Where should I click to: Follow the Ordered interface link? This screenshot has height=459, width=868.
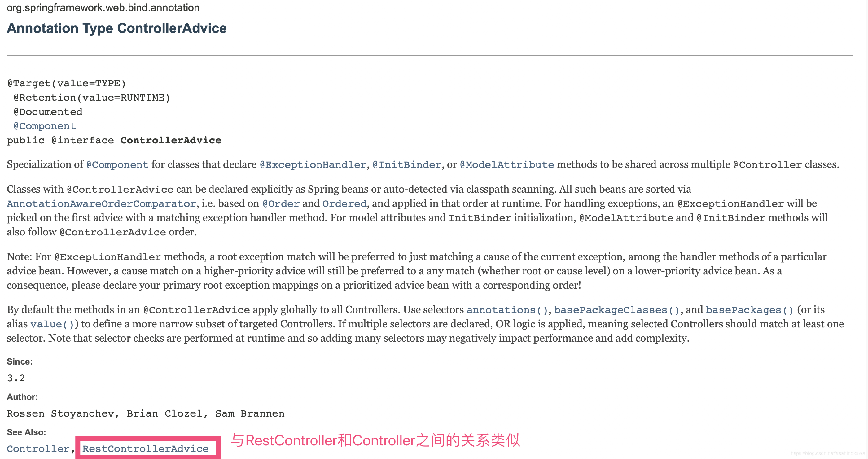pos(344,204)
